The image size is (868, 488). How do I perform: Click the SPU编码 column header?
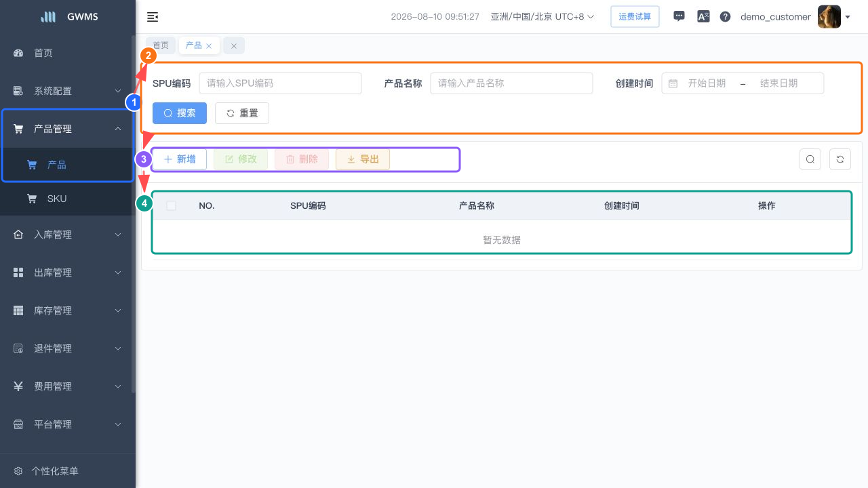point(308,205)
